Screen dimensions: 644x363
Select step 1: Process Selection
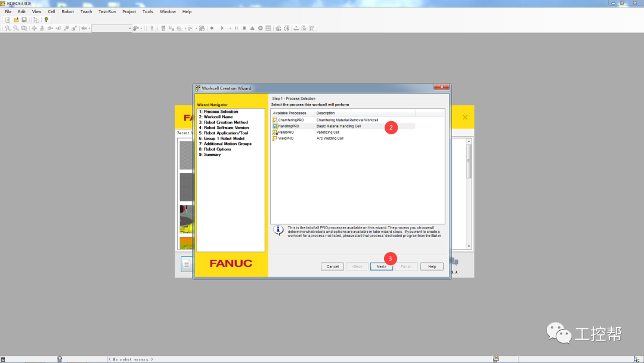[x=218, y=112]
